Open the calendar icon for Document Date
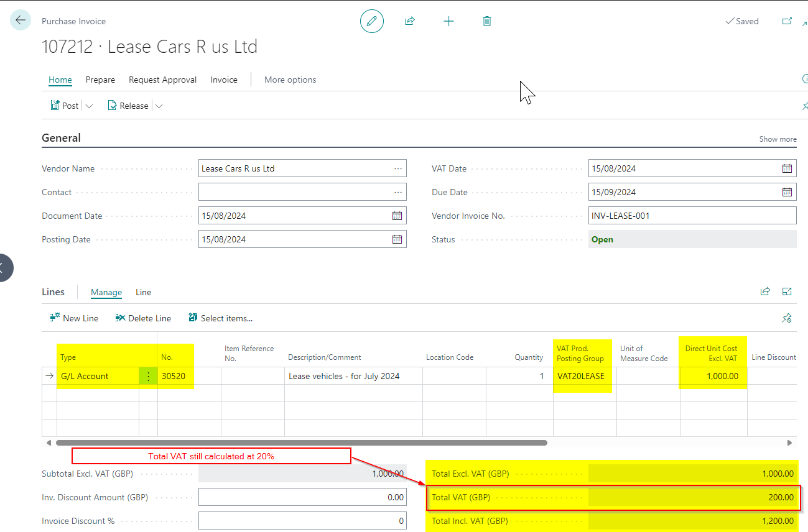The height and width of the screenshot is (532, 808). [397, 215]
